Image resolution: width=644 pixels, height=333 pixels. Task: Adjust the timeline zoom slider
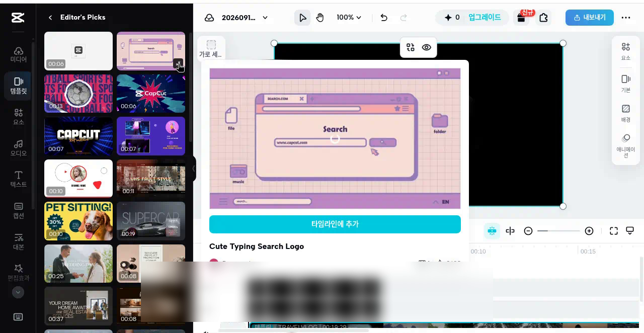coord(558,231)
